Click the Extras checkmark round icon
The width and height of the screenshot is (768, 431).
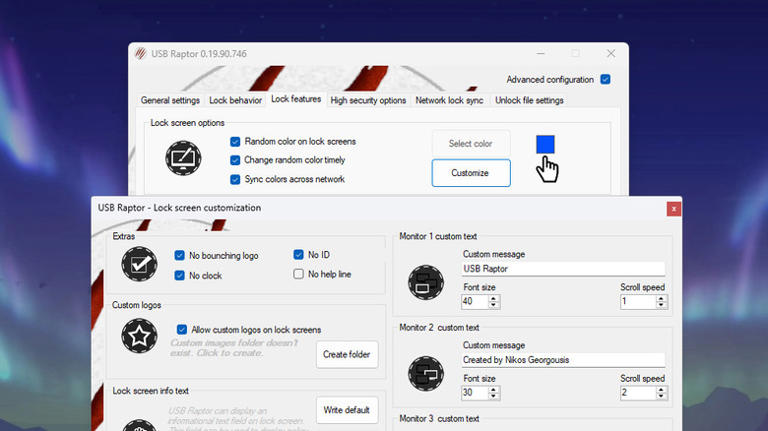pos(140,264)
